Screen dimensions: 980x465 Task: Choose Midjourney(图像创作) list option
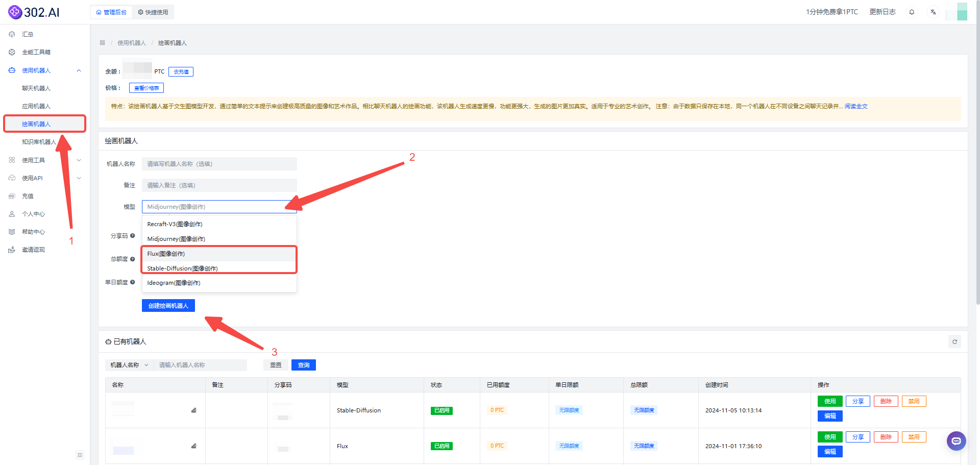[x=219, y=239]
